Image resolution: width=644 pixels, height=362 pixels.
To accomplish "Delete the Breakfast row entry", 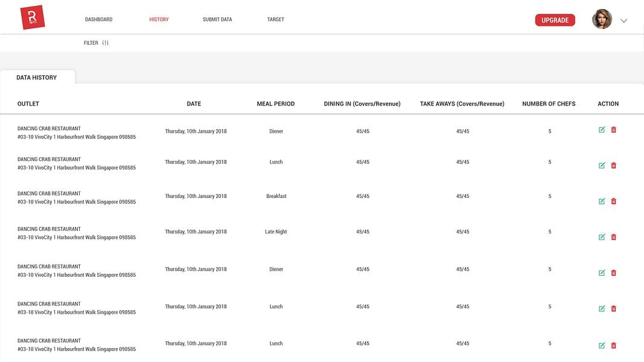I will [x=614, y=201].
